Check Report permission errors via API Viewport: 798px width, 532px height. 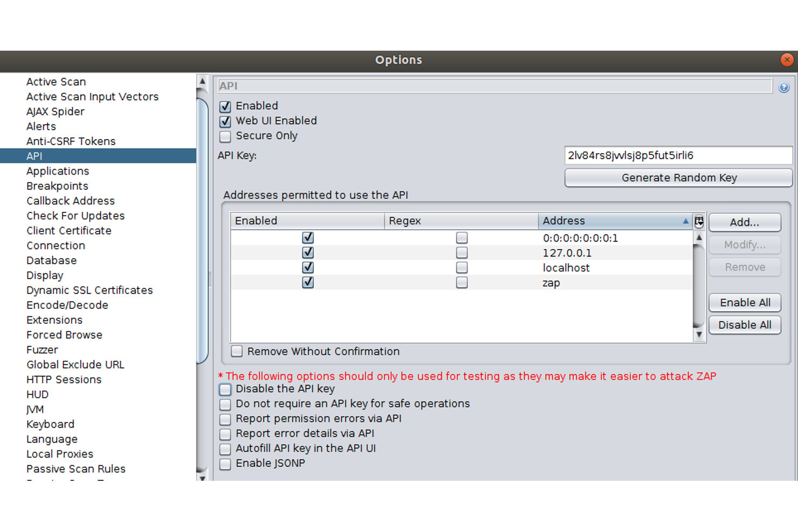pos(225,419)
